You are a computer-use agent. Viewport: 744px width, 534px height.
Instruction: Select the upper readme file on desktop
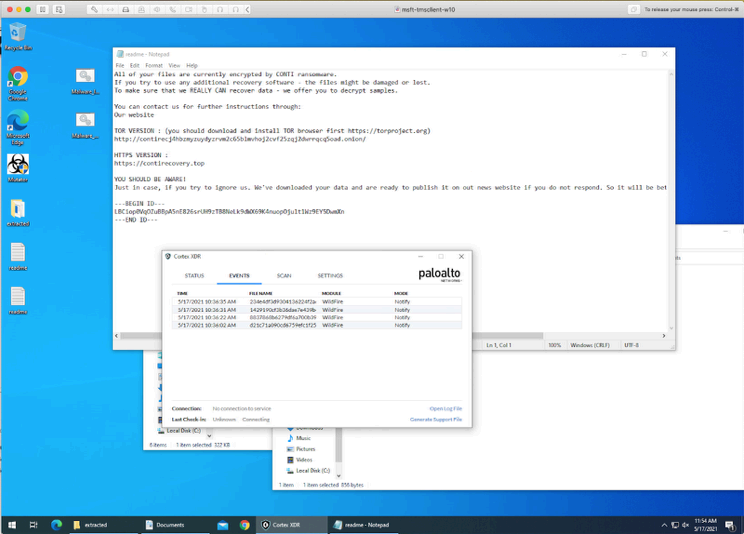(x=18, y=256)
